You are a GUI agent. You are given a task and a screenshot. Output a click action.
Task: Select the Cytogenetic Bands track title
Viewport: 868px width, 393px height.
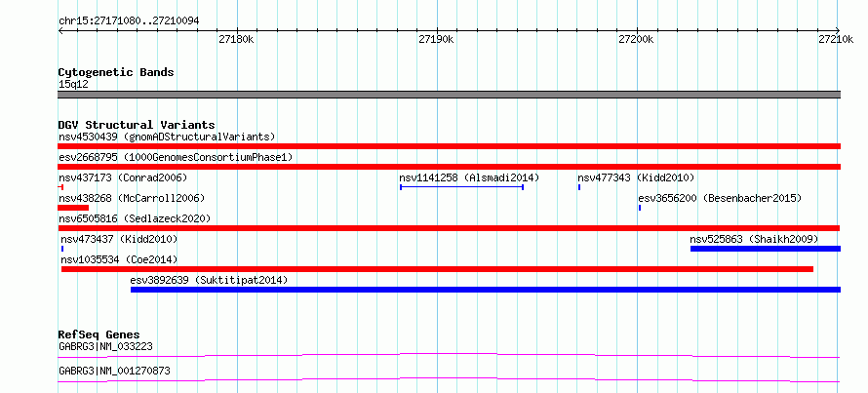click(x=116, y=72)
